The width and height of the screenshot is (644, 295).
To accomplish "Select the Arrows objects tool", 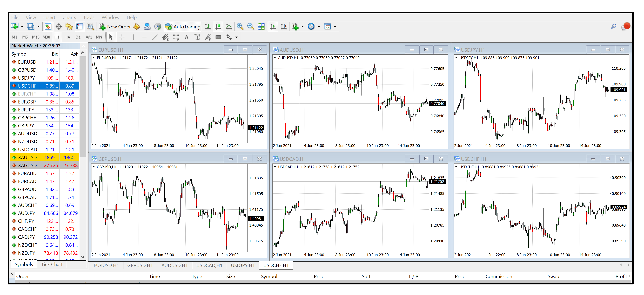I will pyautogui.click(x=229, y=37).
